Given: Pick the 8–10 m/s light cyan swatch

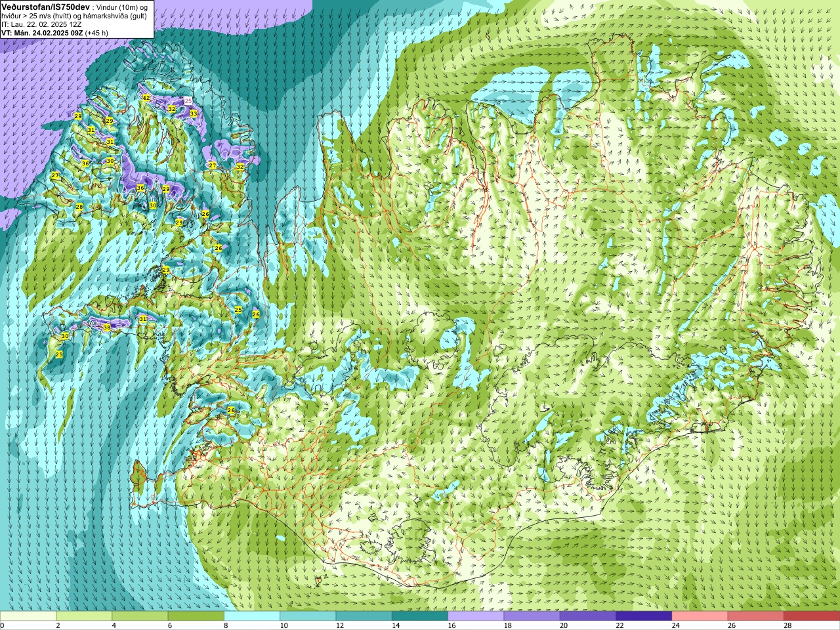Looking at the screenshot, I should 252,616.
